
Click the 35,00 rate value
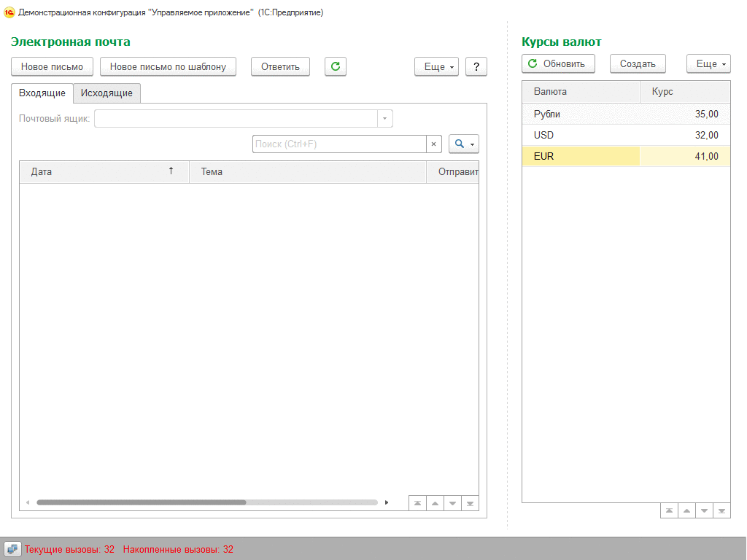706,114
